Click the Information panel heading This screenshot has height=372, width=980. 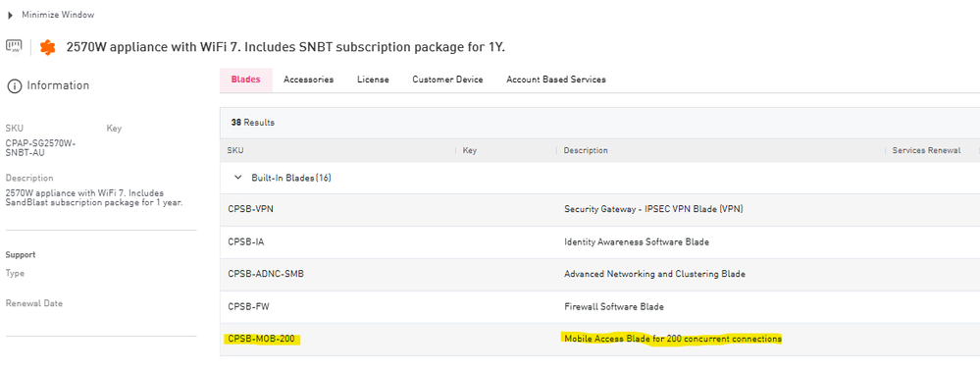click(x=58, y=85)
